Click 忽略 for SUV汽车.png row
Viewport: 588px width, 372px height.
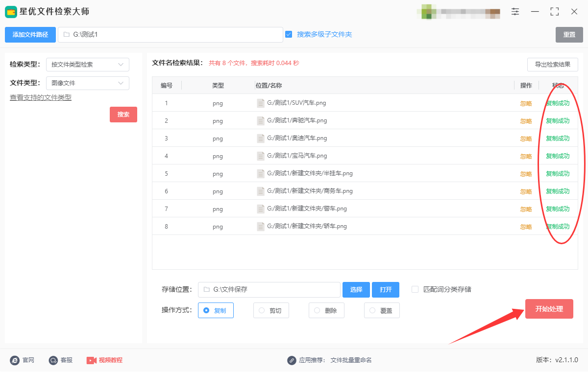[x=526, y=104]
